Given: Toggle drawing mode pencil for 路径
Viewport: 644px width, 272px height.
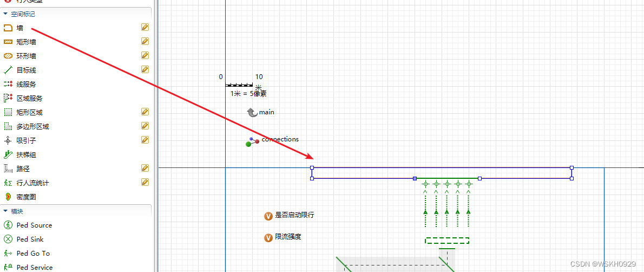Looking at the screenshot, I should coord(145,168).
